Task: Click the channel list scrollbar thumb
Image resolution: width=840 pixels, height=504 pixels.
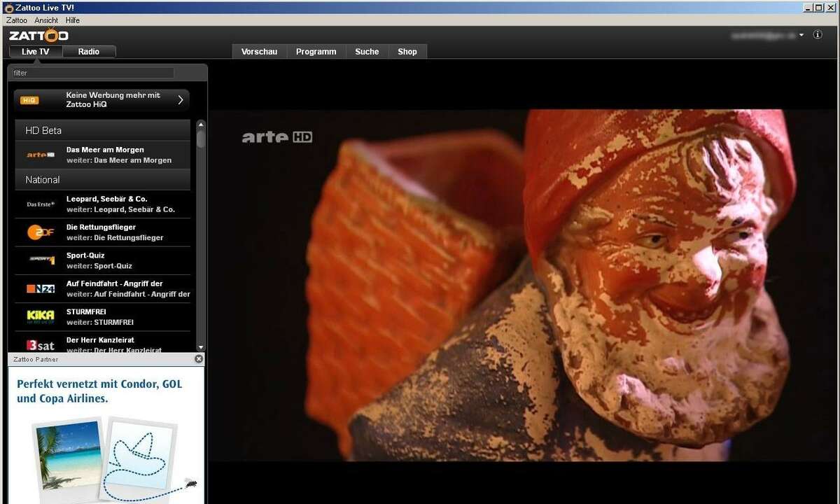Action: (201, 139)
